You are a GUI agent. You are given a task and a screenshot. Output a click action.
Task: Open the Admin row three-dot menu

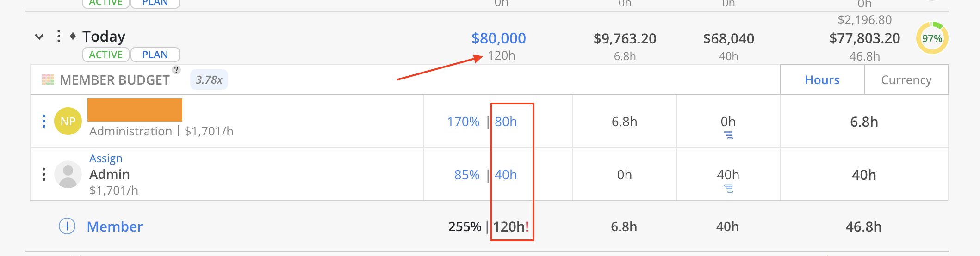44,174
